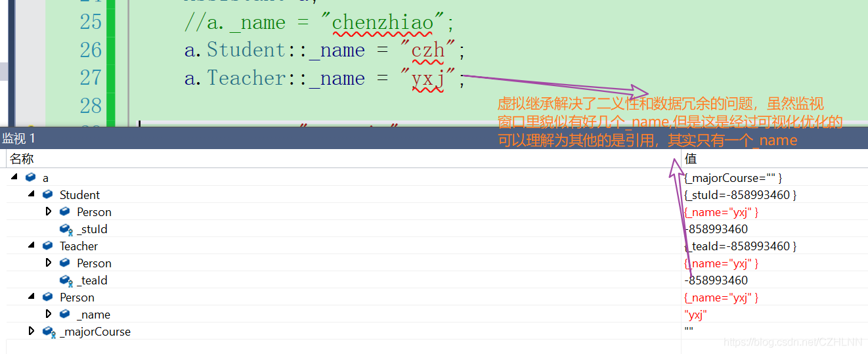Click the cube icon of Person under Student
868x354 pixels.
point(64,211)
